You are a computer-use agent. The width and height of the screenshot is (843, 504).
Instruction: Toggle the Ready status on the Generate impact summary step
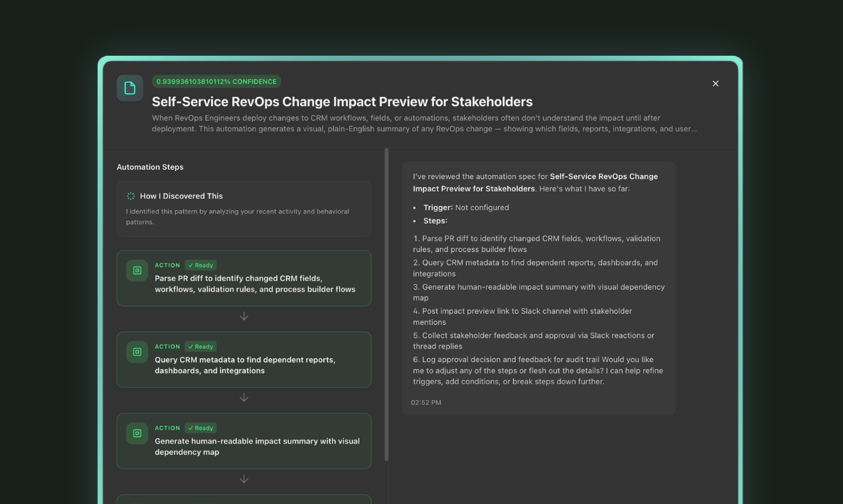[200, 428]
